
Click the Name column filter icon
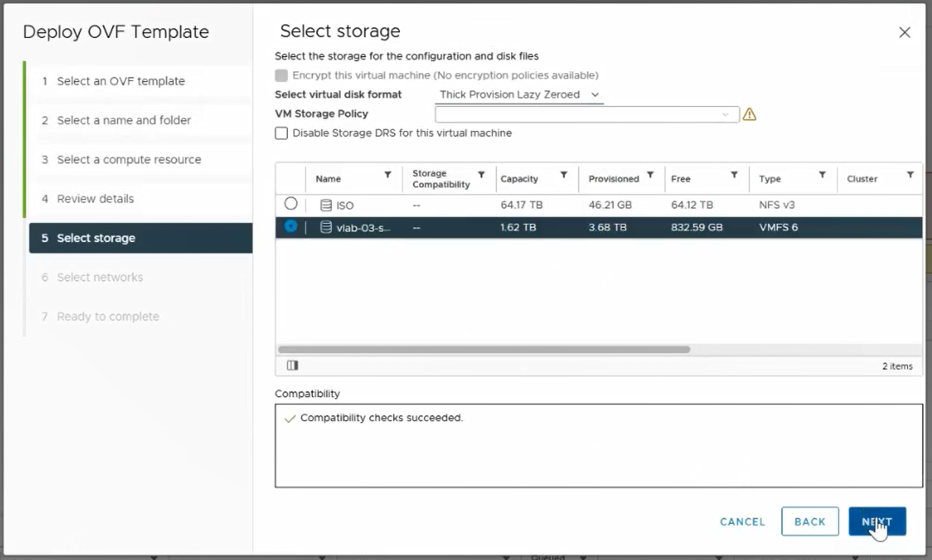388,175
